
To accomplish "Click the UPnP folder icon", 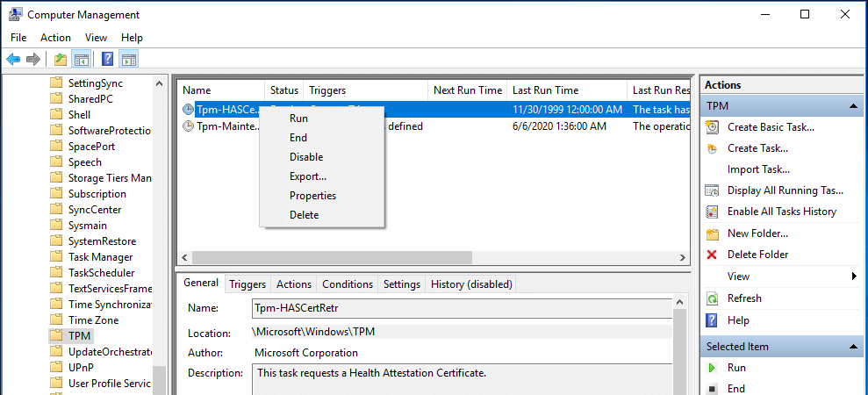I will pyautogui.click(x=56, y=367).
